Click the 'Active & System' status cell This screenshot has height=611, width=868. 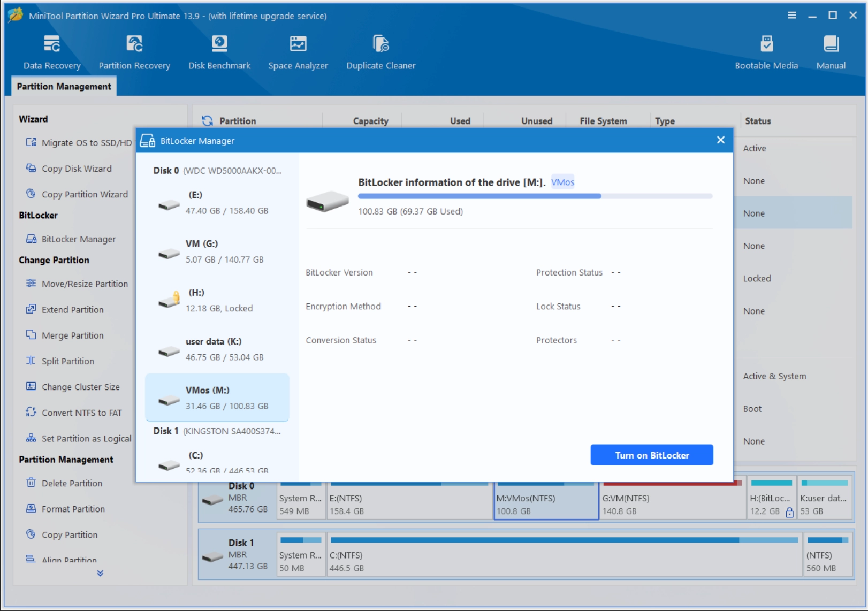(x=774, y=376)
